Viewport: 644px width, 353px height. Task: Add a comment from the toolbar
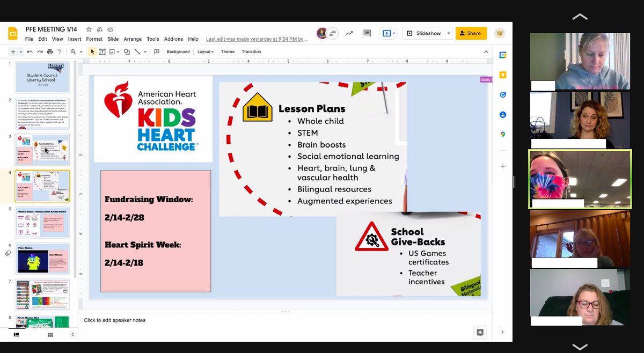coord(157,52)
